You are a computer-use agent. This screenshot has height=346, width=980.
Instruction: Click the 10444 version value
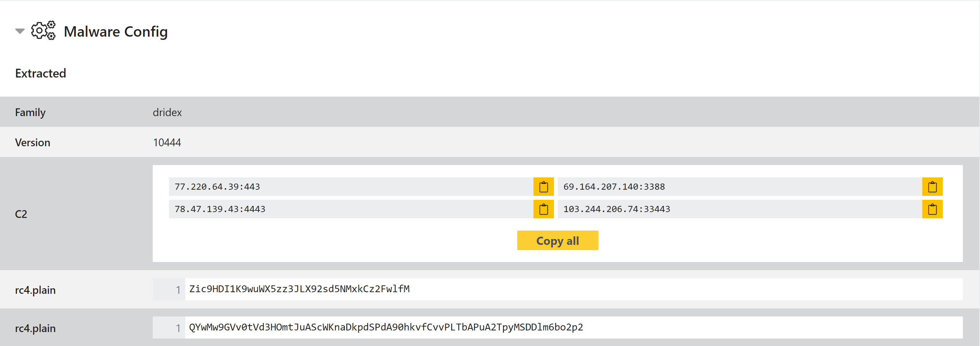(167, 143)
